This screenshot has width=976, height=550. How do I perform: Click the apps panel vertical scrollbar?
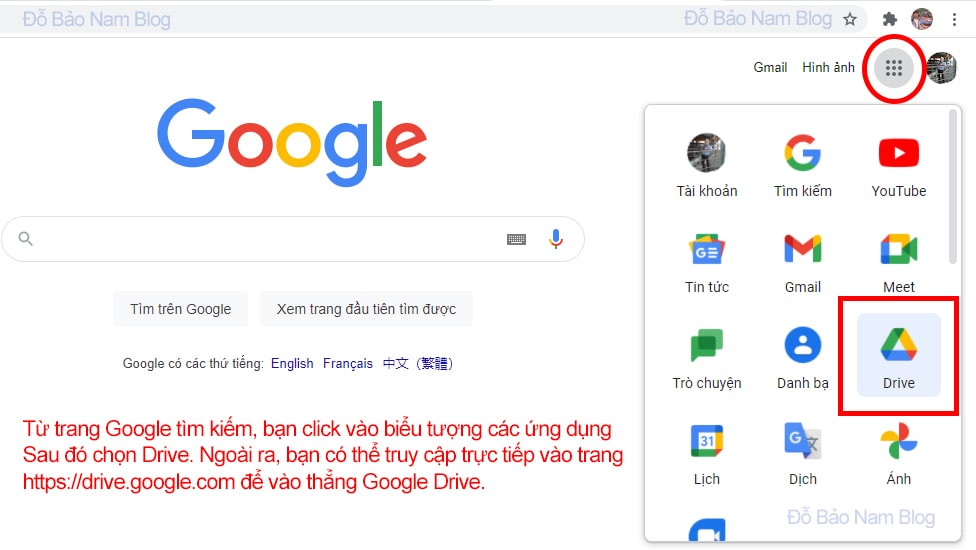tap(952, 187)
